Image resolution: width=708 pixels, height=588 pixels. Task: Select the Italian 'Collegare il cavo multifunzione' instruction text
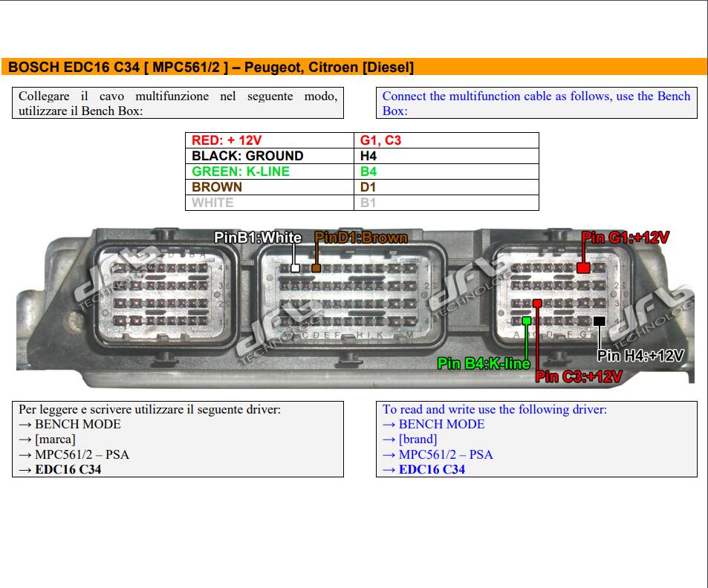click(178, 103)
